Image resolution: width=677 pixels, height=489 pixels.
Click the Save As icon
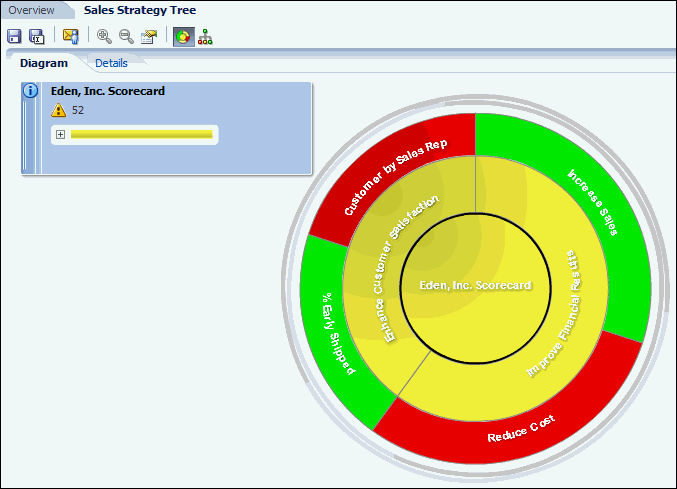37,36
